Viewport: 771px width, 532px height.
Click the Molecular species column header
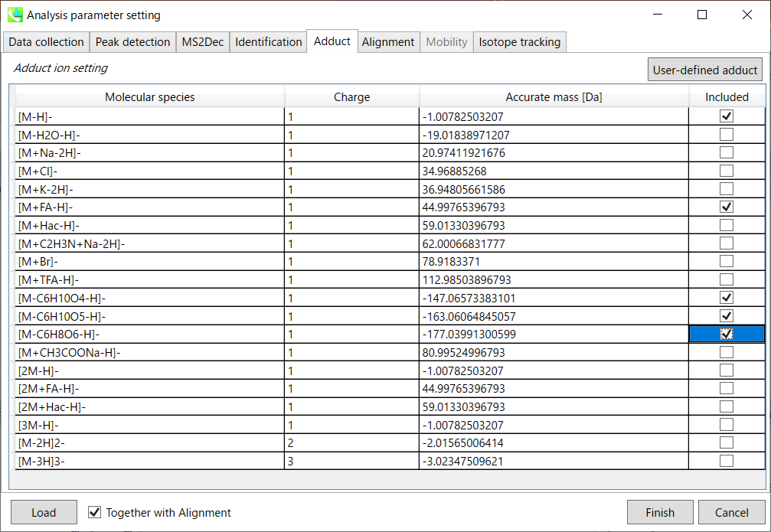pyautogui.click(x=150, y=97)
